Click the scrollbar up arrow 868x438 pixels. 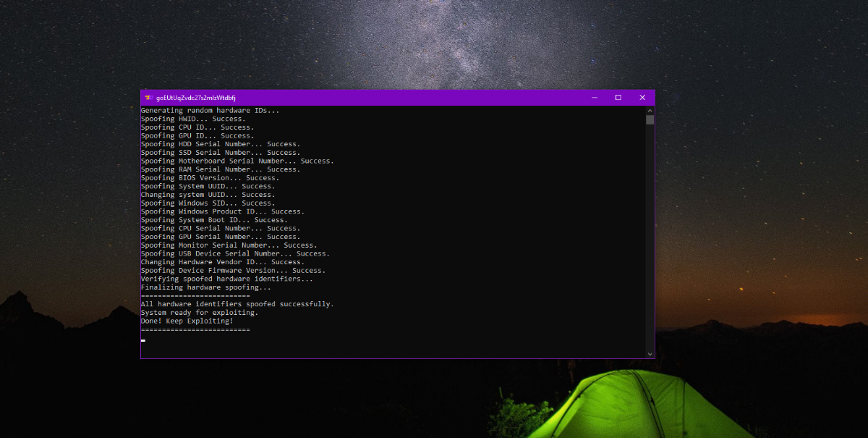(x=650, y=110)
